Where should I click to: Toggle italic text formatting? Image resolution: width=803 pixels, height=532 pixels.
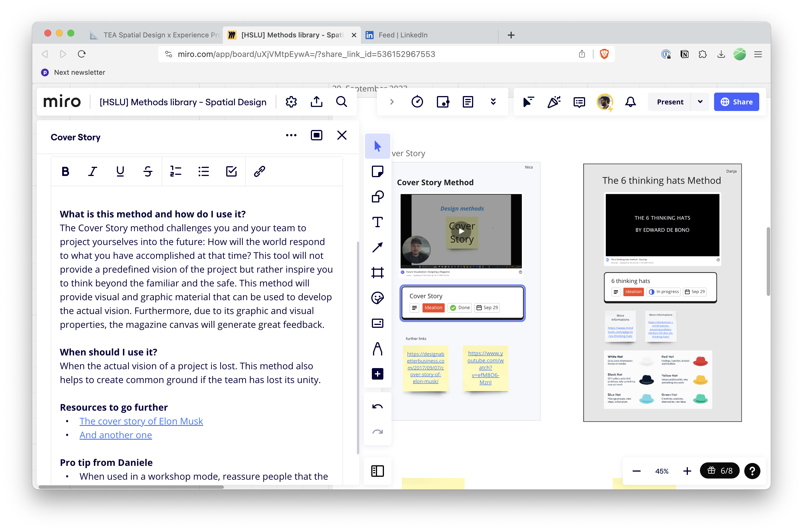(x=92, y=172)
